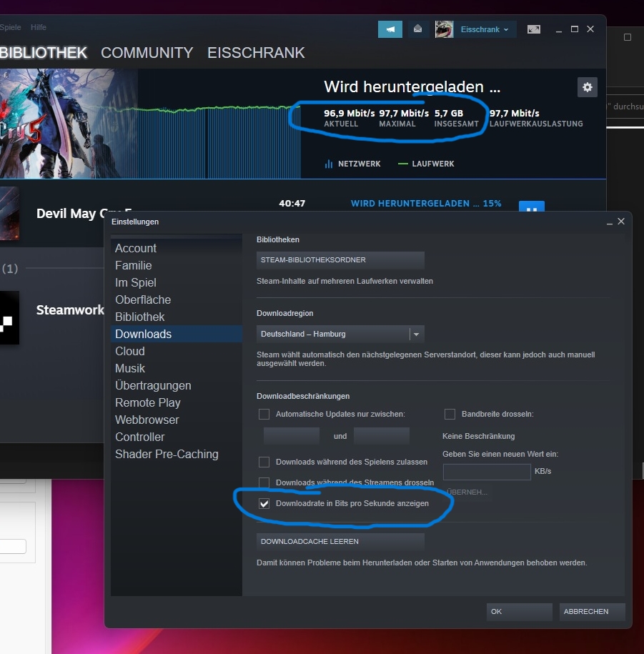Select Bibliothek settings category
This screenshot has height=654, width=644.
point(177,317)
